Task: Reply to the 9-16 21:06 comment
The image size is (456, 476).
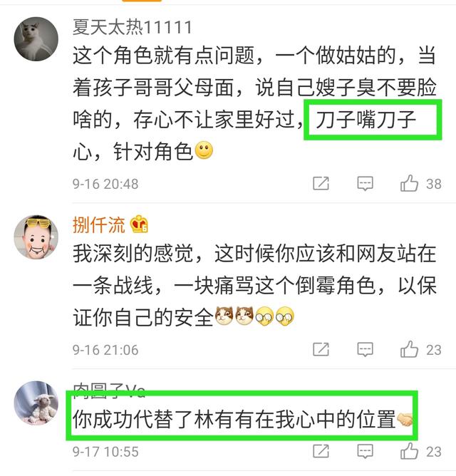Action: tap(365, 349)
